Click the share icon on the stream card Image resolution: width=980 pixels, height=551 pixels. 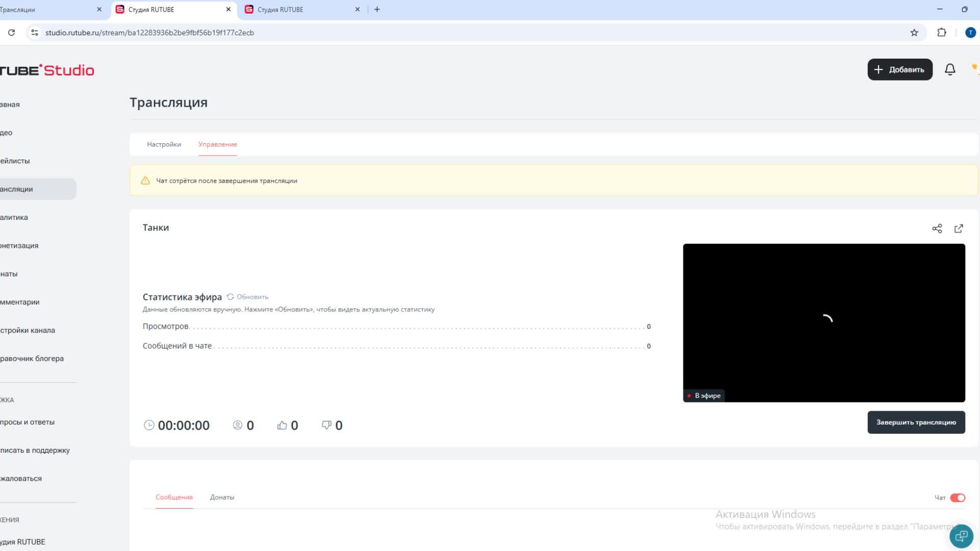point(937,229)
